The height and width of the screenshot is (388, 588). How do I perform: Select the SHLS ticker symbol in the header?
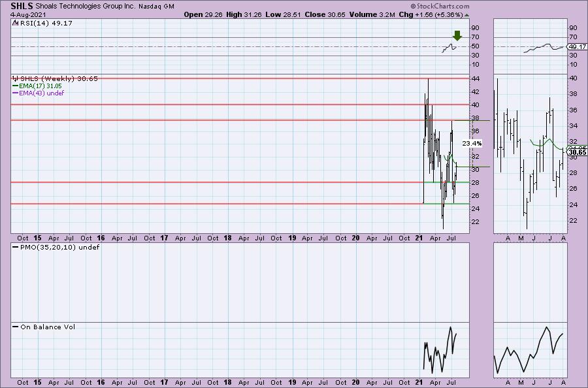[x=22, y=6]
